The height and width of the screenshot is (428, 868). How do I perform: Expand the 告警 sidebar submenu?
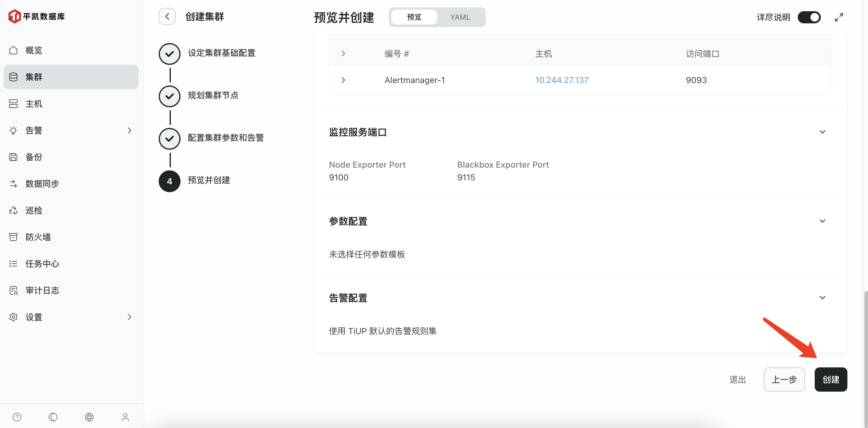pos(129,130)
